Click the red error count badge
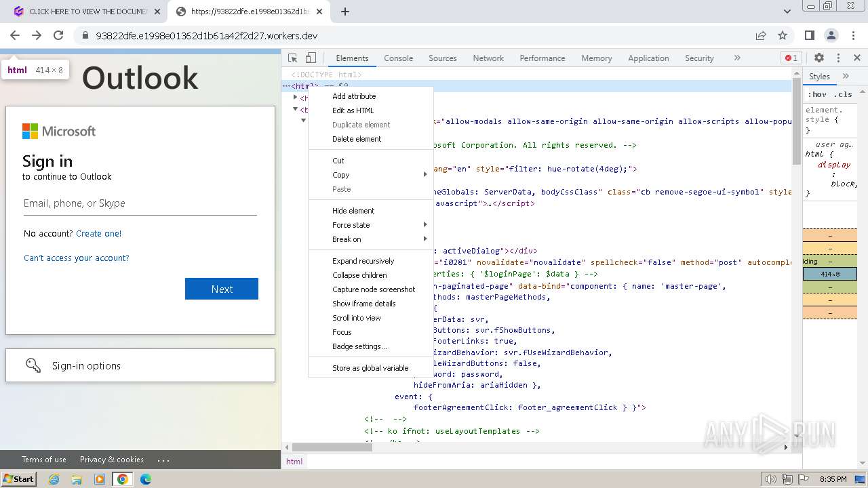 [791, 58]
